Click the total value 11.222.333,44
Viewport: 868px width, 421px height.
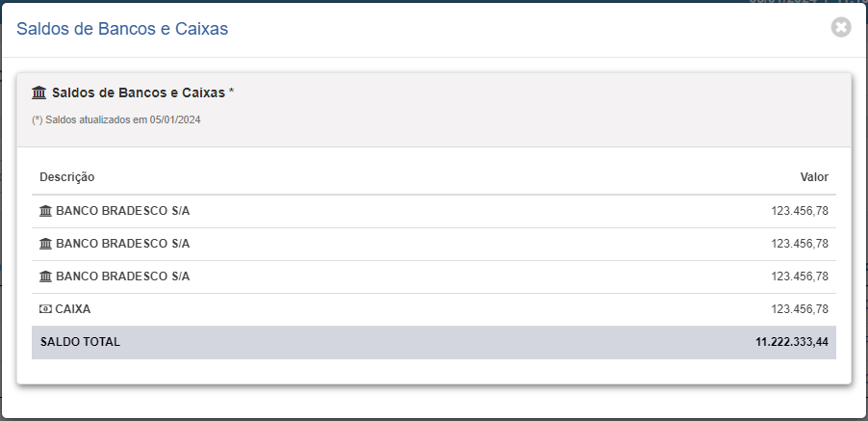792,342
